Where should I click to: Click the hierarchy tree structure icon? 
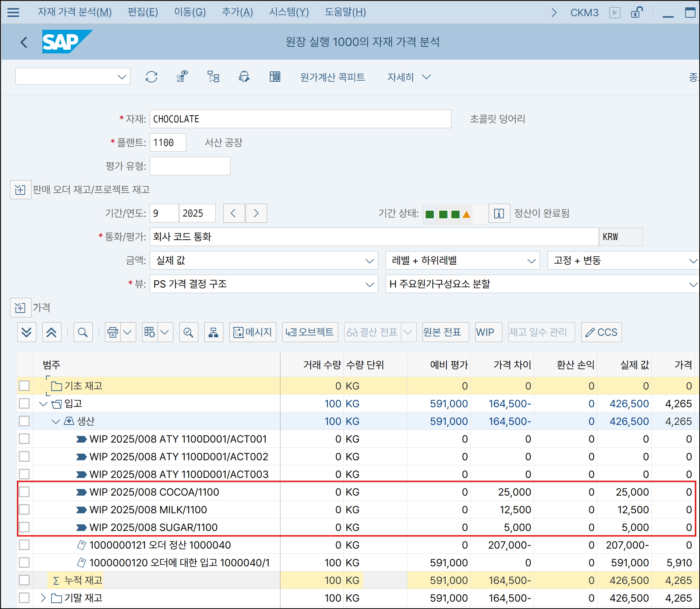click(x=213, y=77)
